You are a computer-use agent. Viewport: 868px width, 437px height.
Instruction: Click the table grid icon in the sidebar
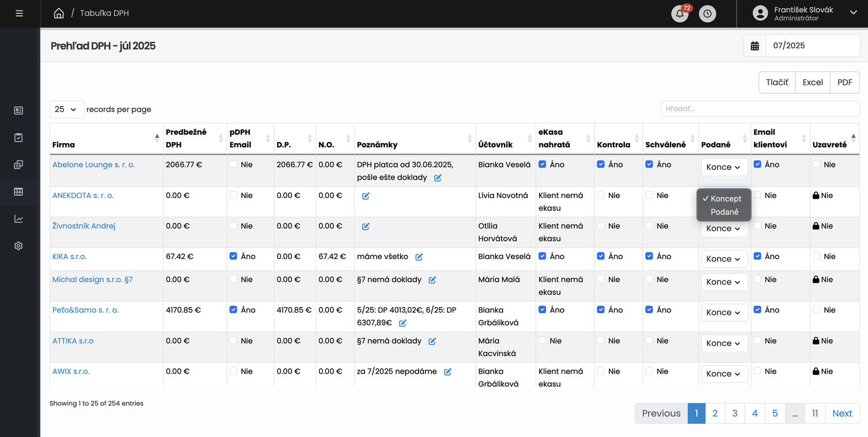coord(18,192)
